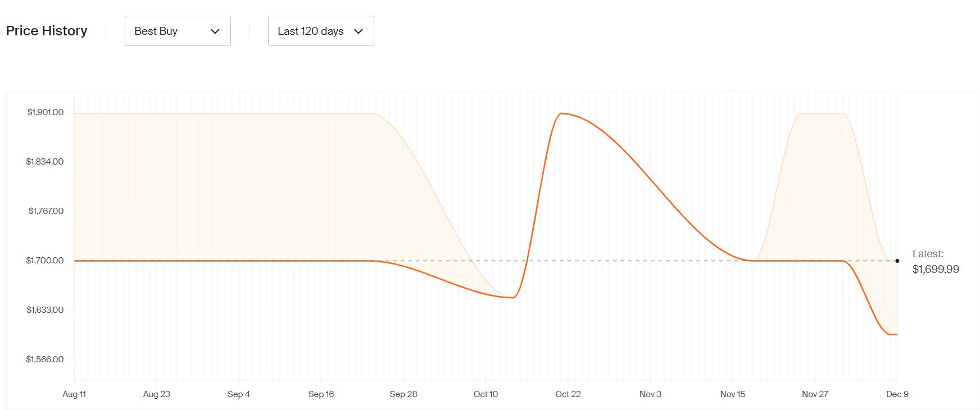The height and width of the screenshot is (410, 980).
Task: Select the Sep 4 date label
Action: 239,394
